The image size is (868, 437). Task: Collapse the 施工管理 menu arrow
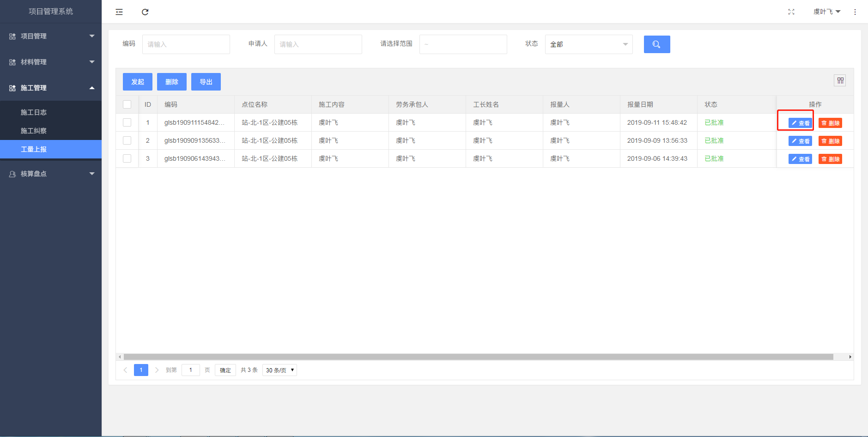click(x=92, y=88)
